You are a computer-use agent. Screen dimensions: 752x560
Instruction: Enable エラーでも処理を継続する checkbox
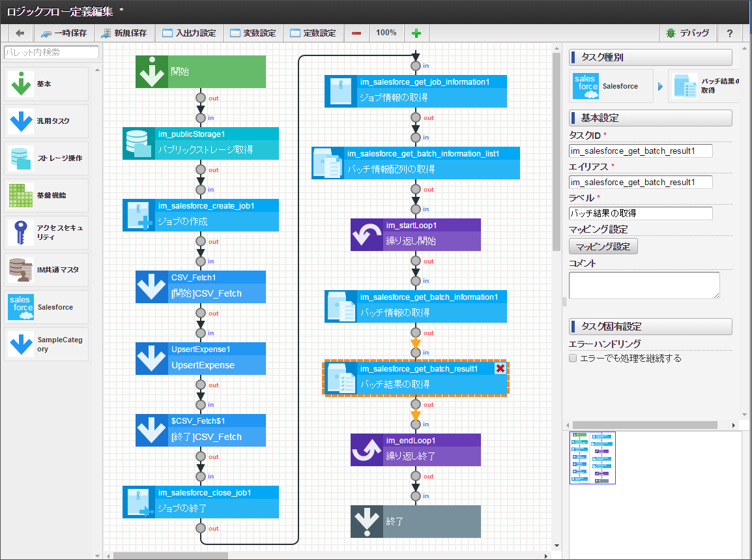click(x=573, y=358)
